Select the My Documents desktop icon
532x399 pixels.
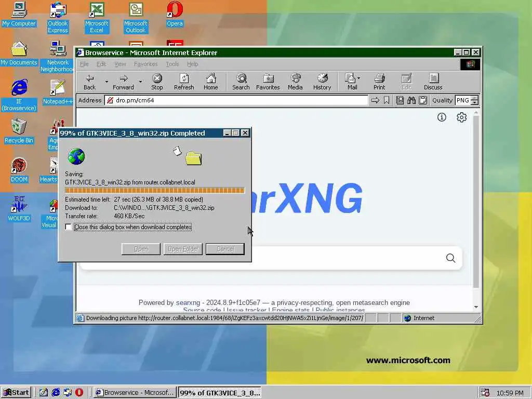pos(19,54)
